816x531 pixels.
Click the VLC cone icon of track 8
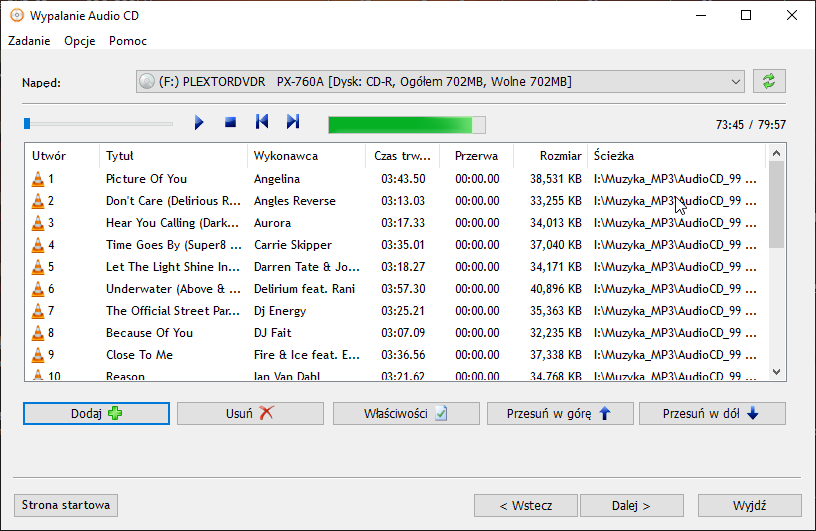coord(38,333)
